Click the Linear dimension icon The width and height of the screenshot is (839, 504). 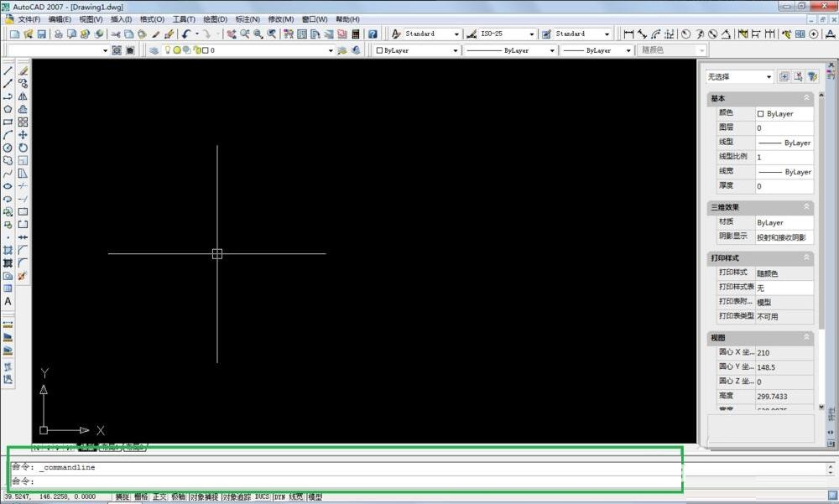(628, 34)
